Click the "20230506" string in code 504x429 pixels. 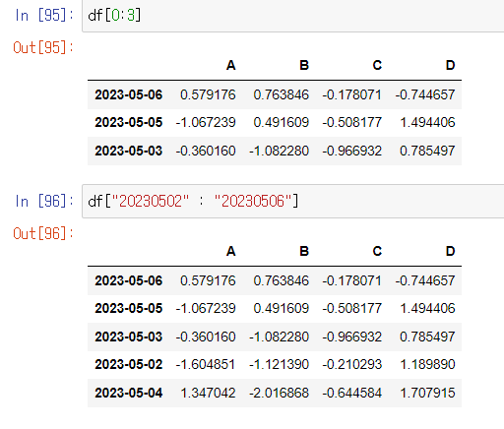point(253,201)
